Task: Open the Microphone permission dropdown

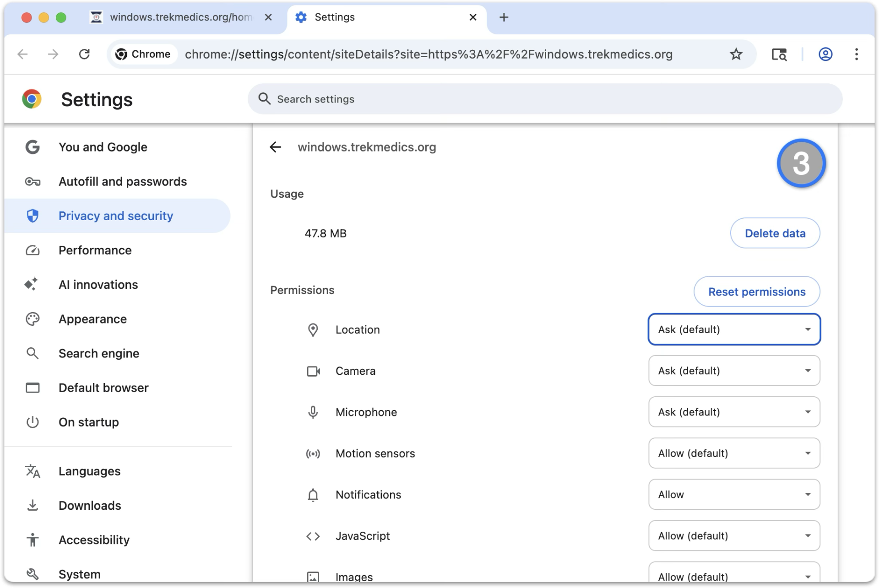Action: coord(734,412)
